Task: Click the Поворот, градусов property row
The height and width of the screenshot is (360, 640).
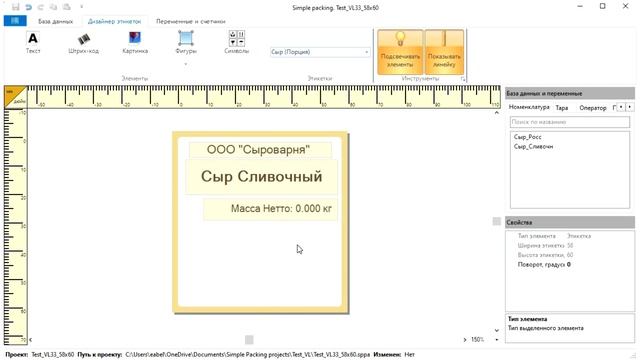Action: pos(570,264)
